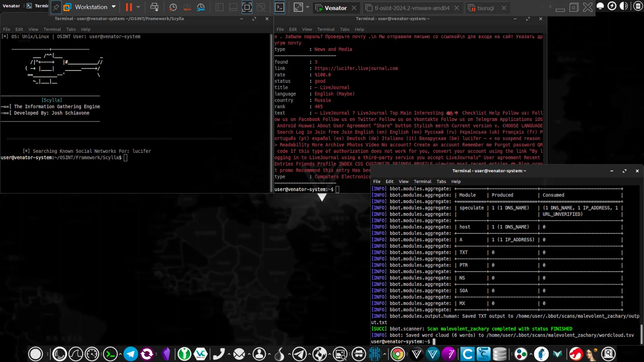
Task: Open the user profile dock category
Action: coord(259,354)
